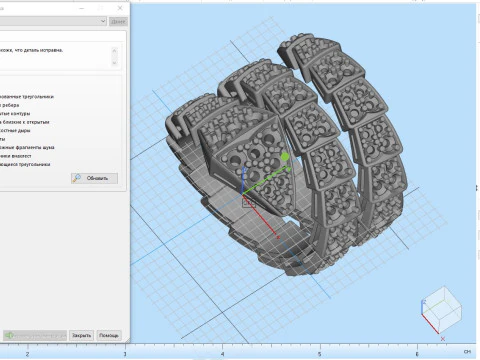The height and width of the screenshot is (360, 480).
Task: Click the row ending 'внахлест'
Action: pyautogui.click(x=16, y=156)
